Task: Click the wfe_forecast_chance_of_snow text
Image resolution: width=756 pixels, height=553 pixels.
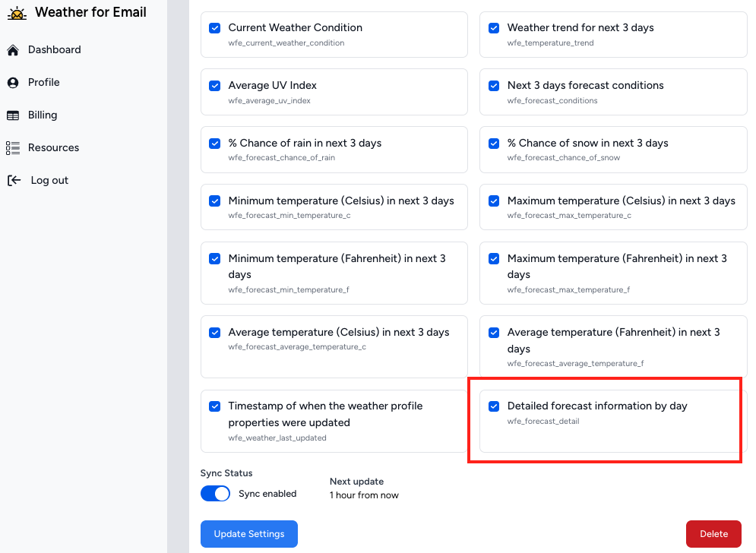Action: click(564, 158)
